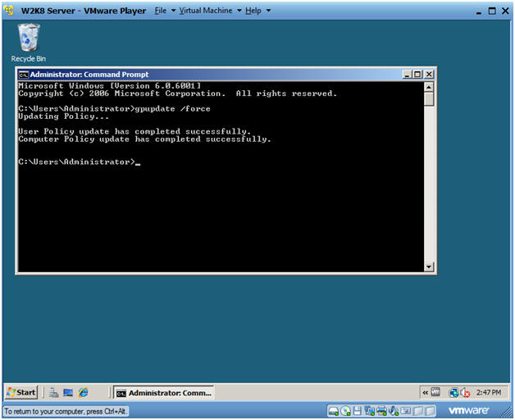Open the Virtual Machine menu
The image size is (515, 420).
coord(206,11)
